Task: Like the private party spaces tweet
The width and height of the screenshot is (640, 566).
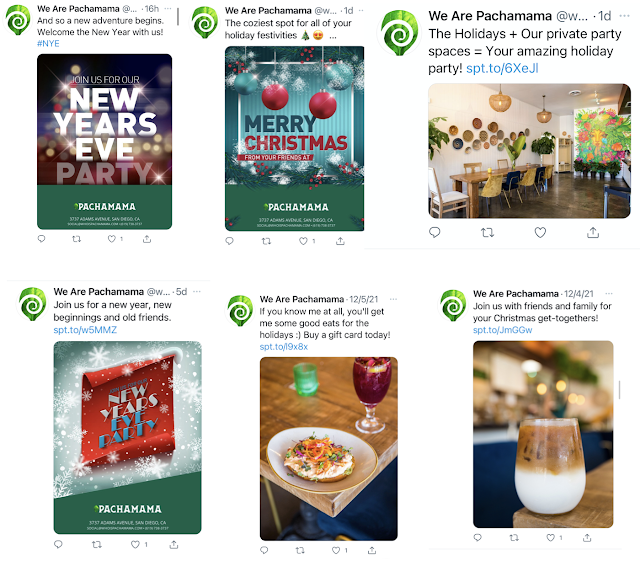Action: pos(540,233)
